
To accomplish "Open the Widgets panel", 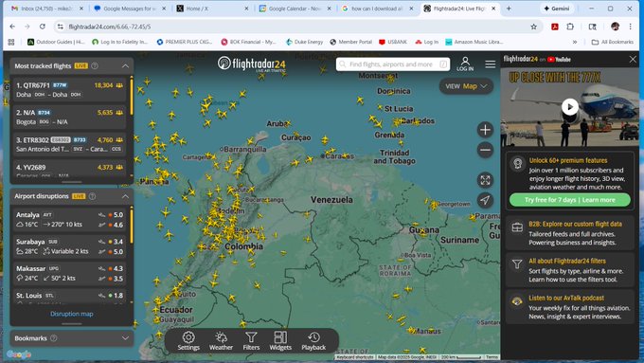I will coord(280,341).
